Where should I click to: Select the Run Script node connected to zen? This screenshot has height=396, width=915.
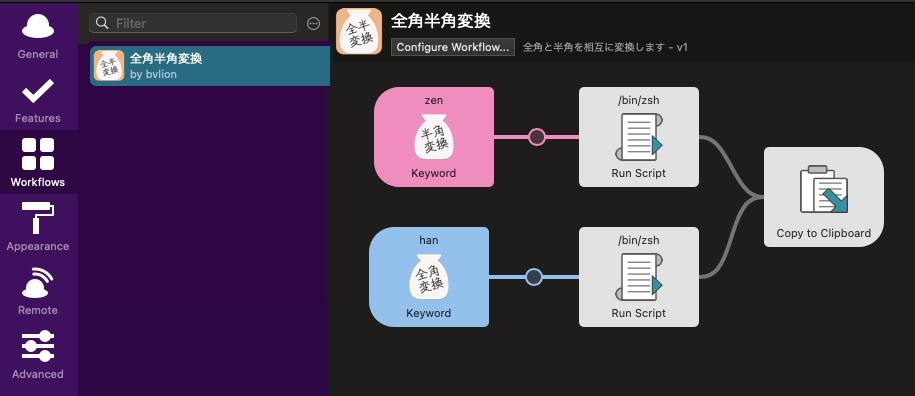tap(638, 137)
